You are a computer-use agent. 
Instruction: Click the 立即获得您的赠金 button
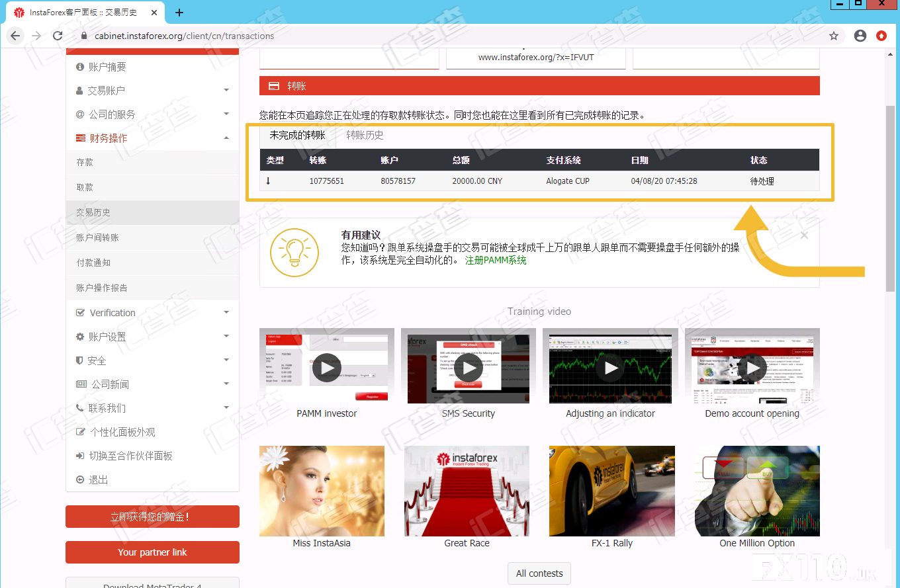pos(152,517)
